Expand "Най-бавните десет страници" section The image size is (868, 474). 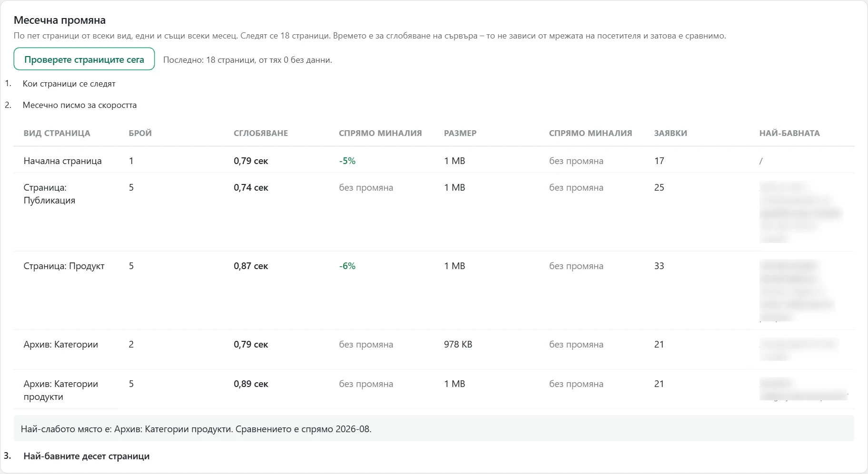click(87, 456)
